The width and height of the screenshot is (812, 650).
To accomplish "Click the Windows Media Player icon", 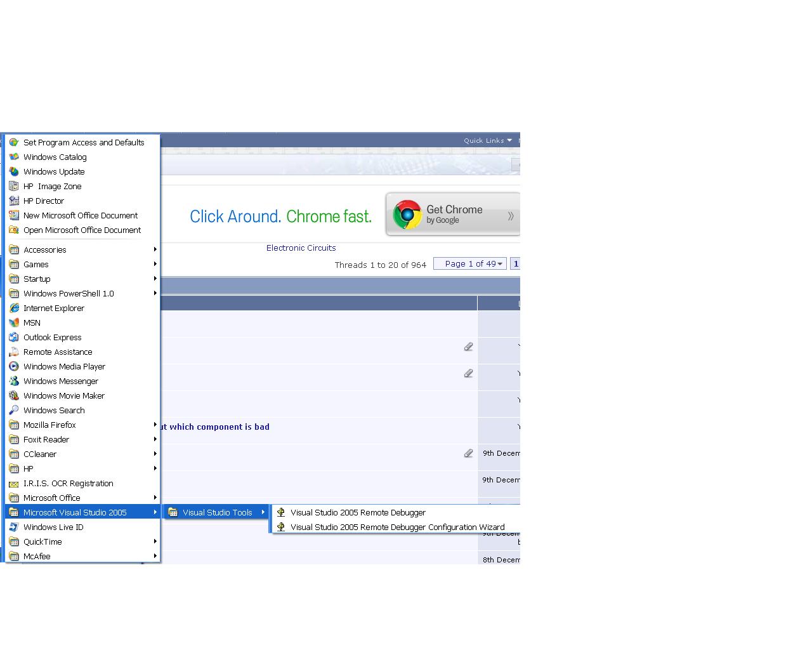I will [14, 366].
